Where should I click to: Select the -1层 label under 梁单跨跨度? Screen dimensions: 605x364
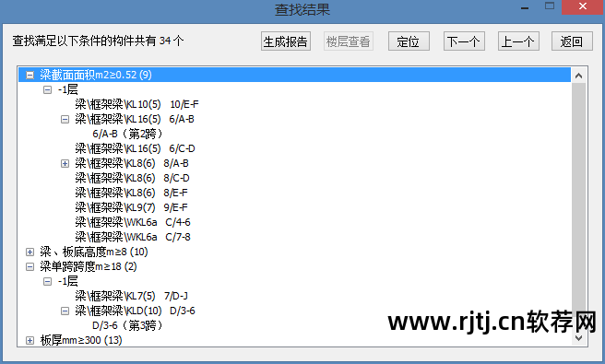point(68,281)
